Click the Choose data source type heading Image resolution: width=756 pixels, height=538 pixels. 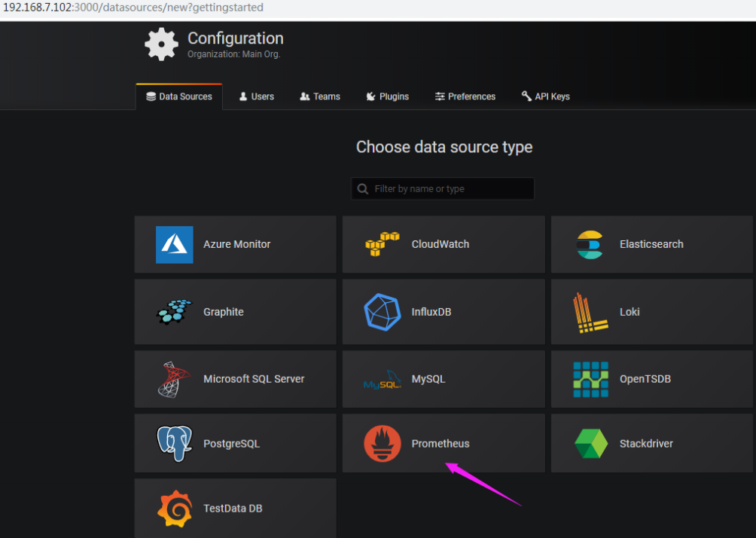(x=444, y=147)
